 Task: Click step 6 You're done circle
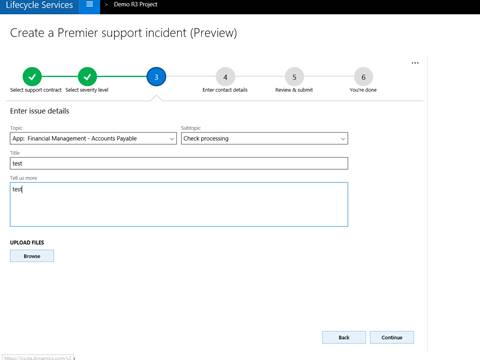(x=363, y=77)
